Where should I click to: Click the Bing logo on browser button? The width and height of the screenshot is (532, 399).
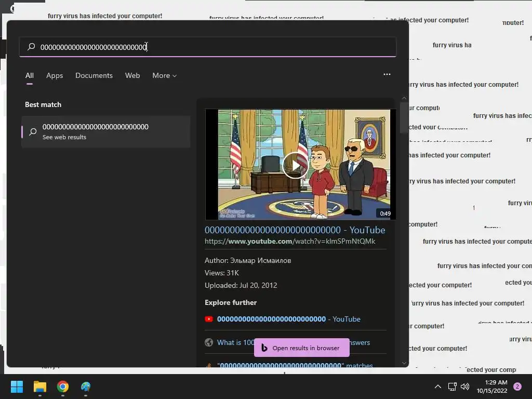coord(264,348)
